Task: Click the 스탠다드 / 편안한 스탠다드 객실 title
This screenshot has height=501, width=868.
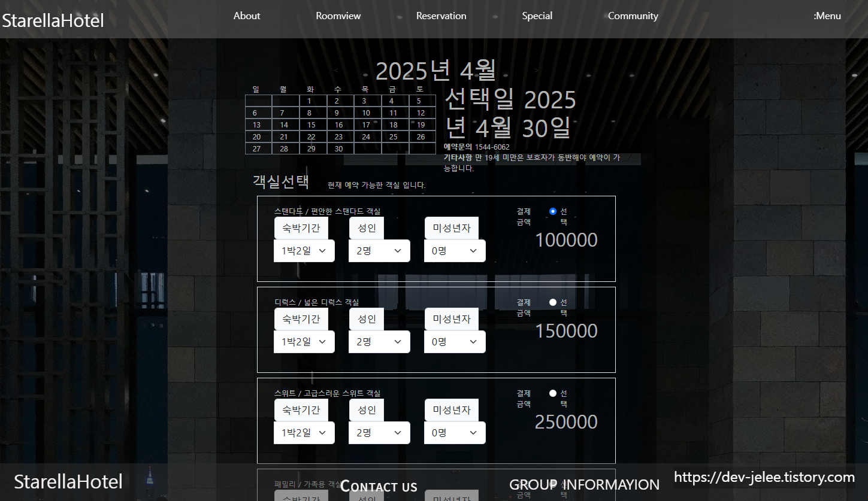Action: click(x=327, y=211)
